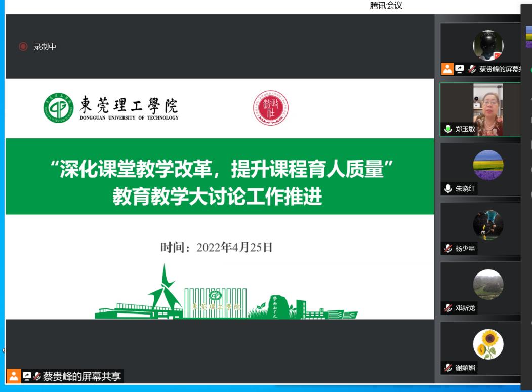The height and width of the screenshot is (392, 532).
Task: Click the muted microphone icon for 谢媚媚
Action: pyautogui.click(x=448, y=368)
